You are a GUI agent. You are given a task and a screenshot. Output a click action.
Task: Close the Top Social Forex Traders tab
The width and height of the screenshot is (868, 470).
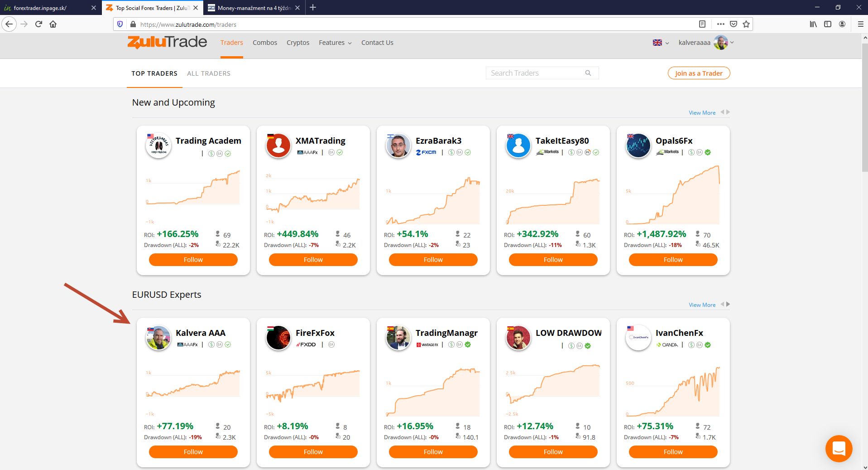tap(196, 8)
